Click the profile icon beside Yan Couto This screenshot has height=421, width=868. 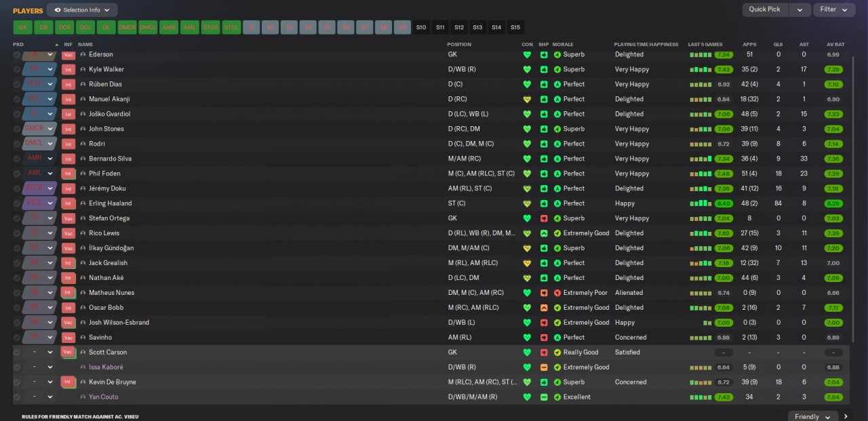click(x=83, y=397)
